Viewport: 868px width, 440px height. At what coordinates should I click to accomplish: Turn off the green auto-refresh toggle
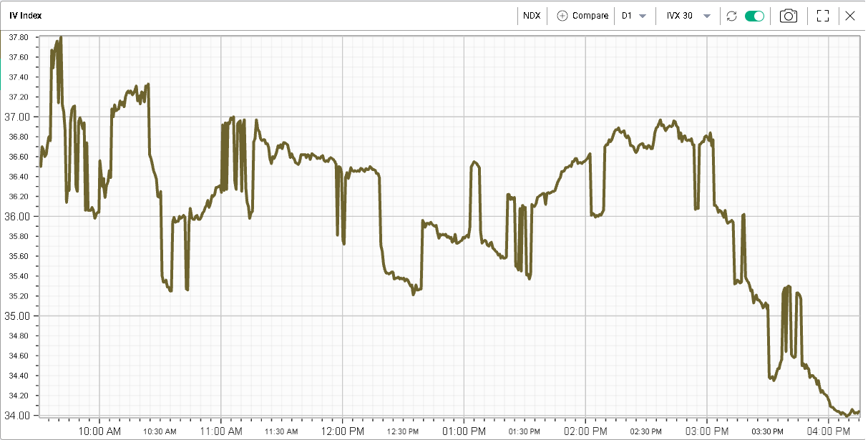[754, 16]
